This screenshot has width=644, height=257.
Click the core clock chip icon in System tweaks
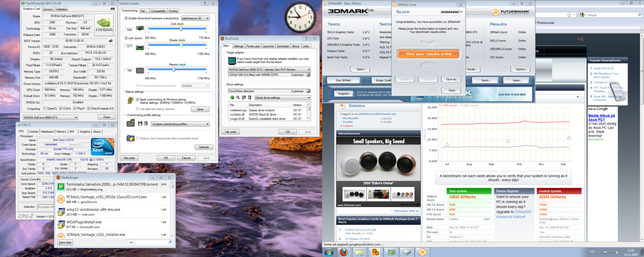[140, 29]
